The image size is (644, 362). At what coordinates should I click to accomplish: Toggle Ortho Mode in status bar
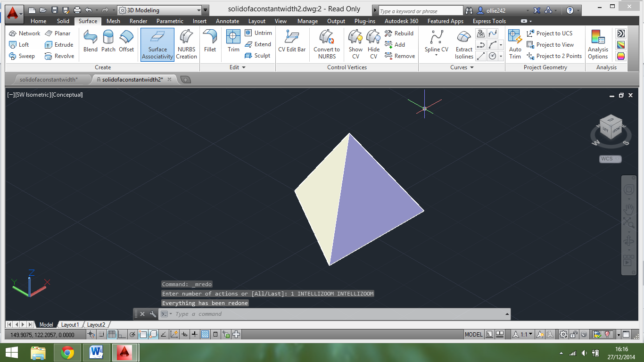[122, 335]
